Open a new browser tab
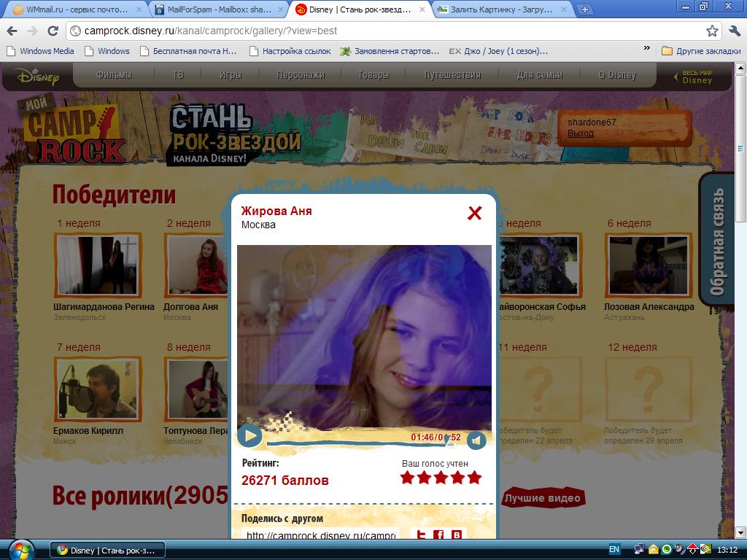This screenshot has height=560, width=747. [x=585, y=9]
